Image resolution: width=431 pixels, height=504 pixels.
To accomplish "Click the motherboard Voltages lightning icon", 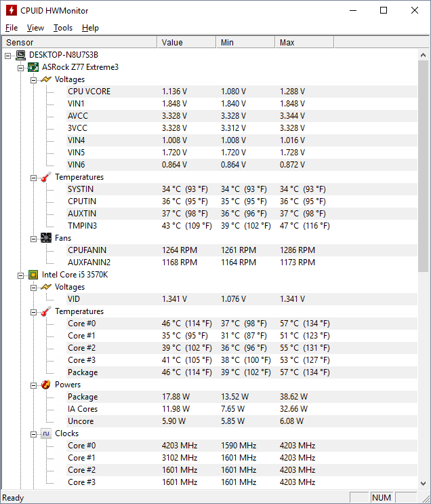I will point(46,79).
